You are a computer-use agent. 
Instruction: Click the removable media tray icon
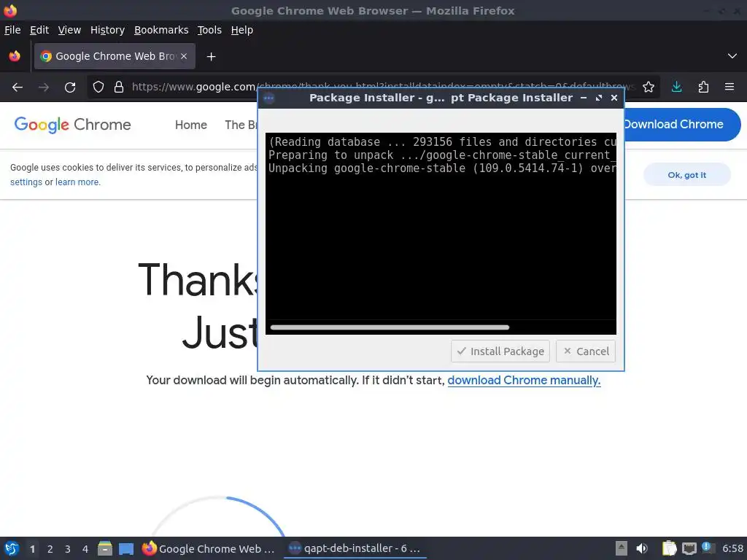point(622,548)
